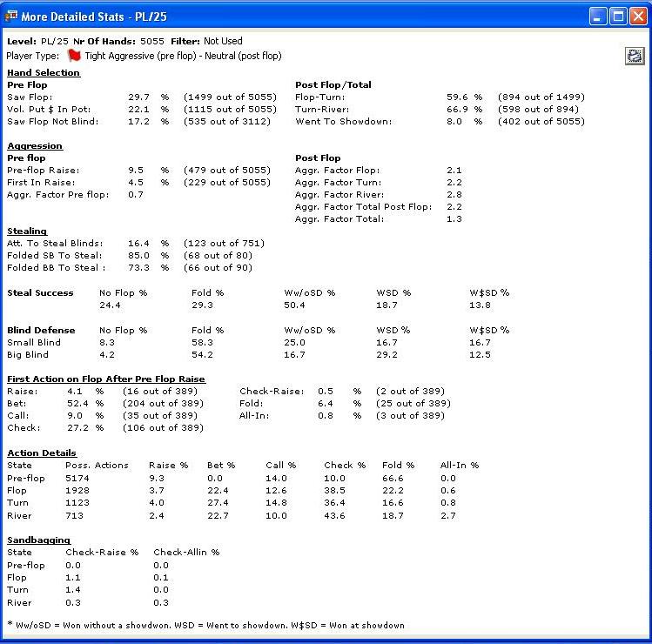Click '(229 out of 5055)' text
This screenshot has height=644, width=652.
pos(227,183)
